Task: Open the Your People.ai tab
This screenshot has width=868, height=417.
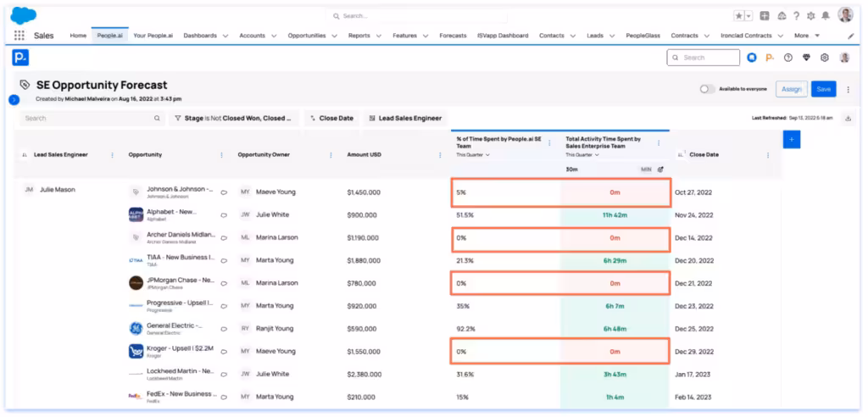Action: click(x=153, y=36)
